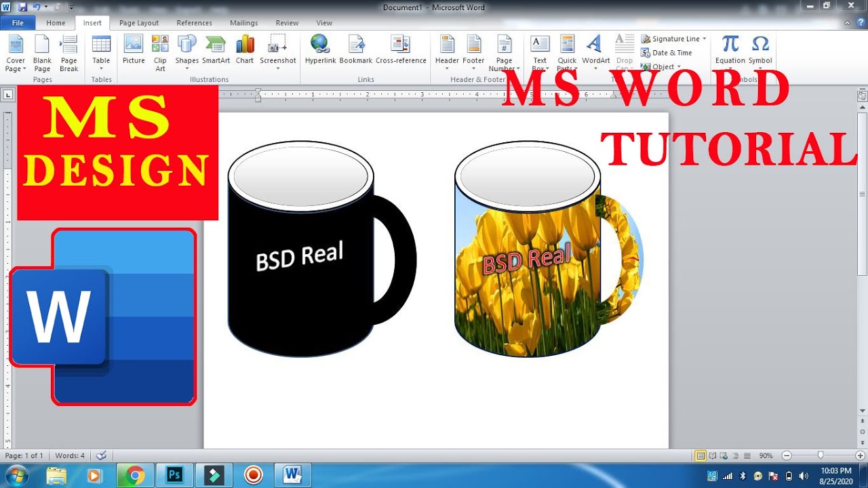The image size is (868, 488).
Task: Expand the Cover Page gallery
Action: tap(15, 54)
